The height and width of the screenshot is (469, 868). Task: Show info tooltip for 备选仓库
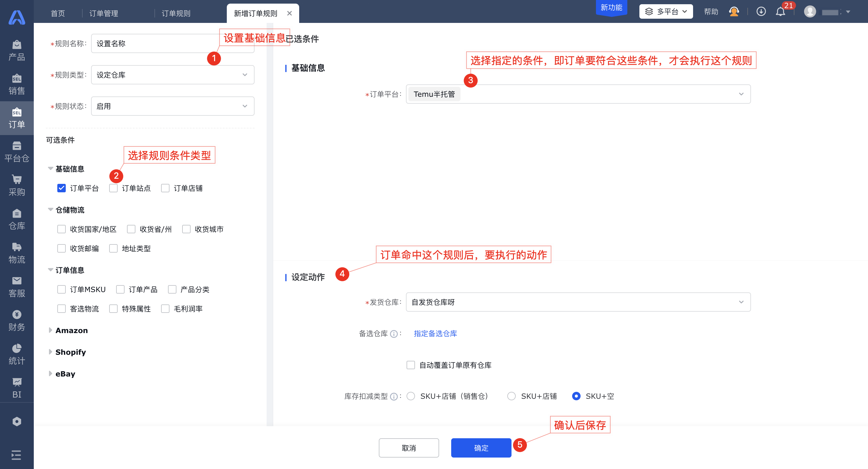(394, 334)
